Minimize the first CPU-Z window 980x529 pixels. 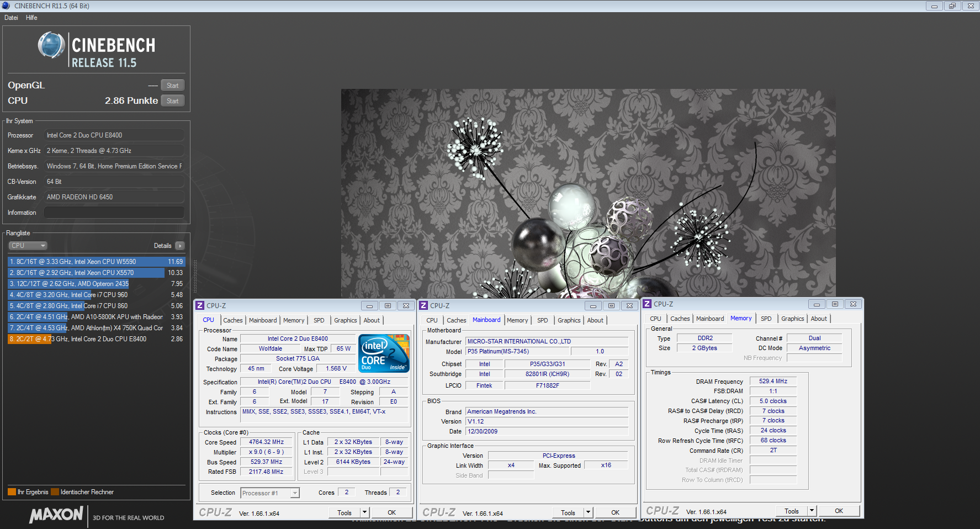[369, 306]
